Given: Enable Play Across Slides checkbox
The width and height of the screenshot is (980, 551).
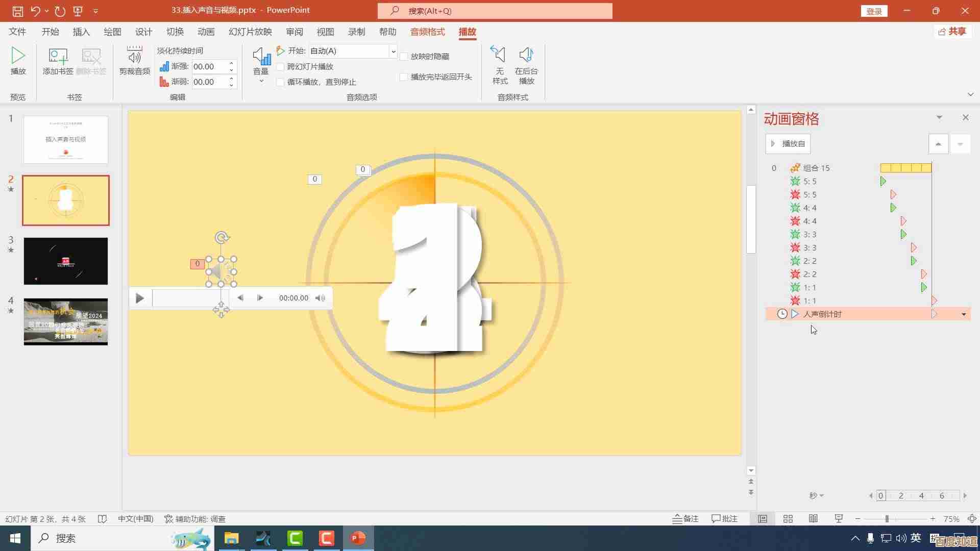Looking at the screenshot, I should coord(280,67).
